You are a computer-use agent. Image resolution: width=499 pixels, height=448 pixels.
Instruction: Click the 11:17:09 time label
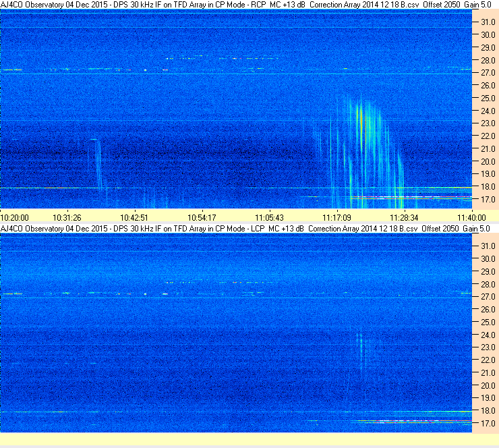pos(336,218)
